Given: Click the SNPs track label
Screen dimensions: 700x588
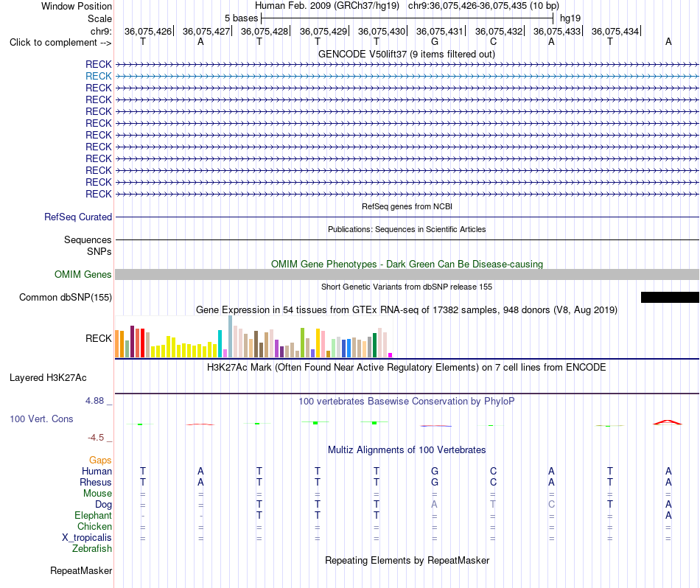Looking at the screenshot, I should (x=99, y=251).
